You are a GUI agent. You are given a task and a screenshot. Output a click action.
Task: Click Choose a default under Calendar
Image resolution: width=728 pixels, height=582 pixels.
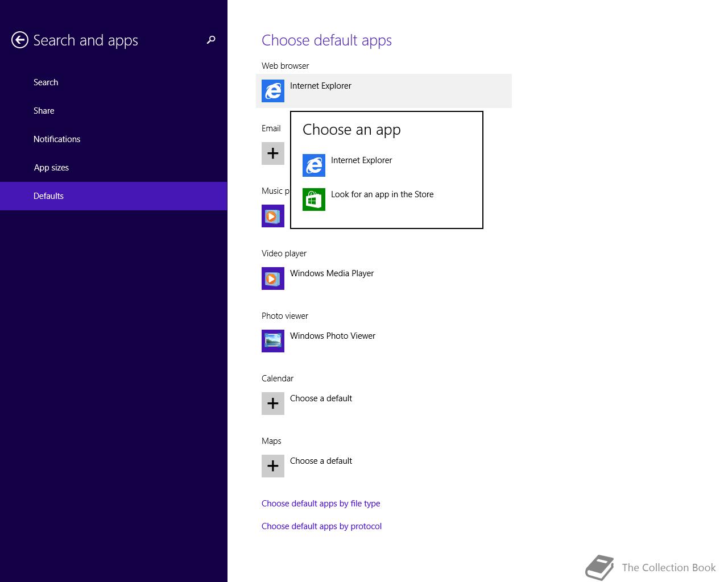pos(321,398)
